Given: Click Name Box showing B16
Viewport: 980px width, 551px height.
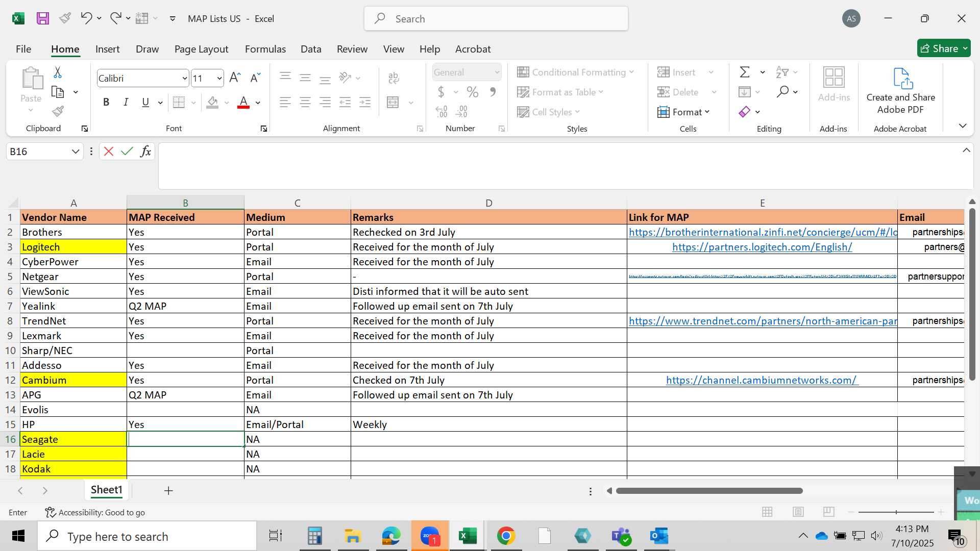Looking at the screenshot, I should pos(39,152).
